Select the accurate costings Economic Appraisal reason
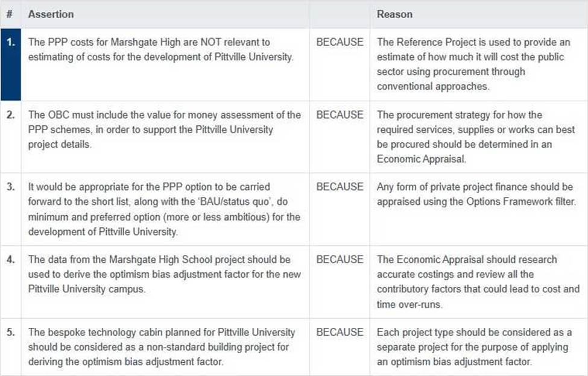This screenshot has width=588, height=376. (478, 281)
